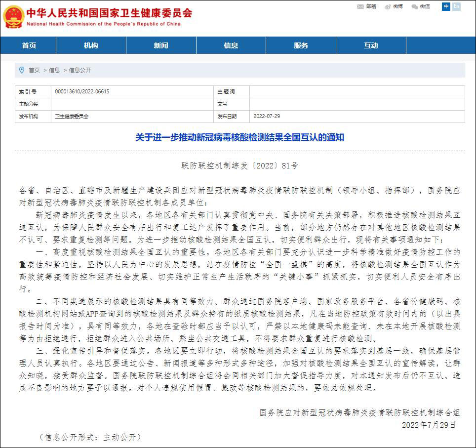Click the national emblem logo
Screen dimensions: 476x448
[x=14, y=16]
